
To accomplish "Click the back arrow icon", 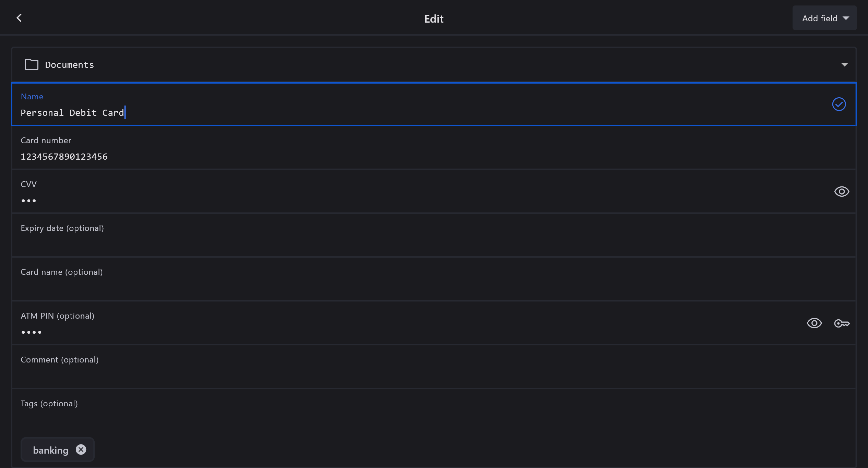I will [x=19, y=18].
